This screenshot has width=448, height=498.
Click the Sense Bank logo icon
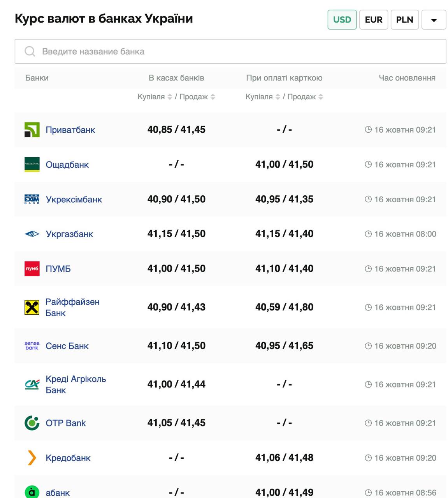click(32, 346)
